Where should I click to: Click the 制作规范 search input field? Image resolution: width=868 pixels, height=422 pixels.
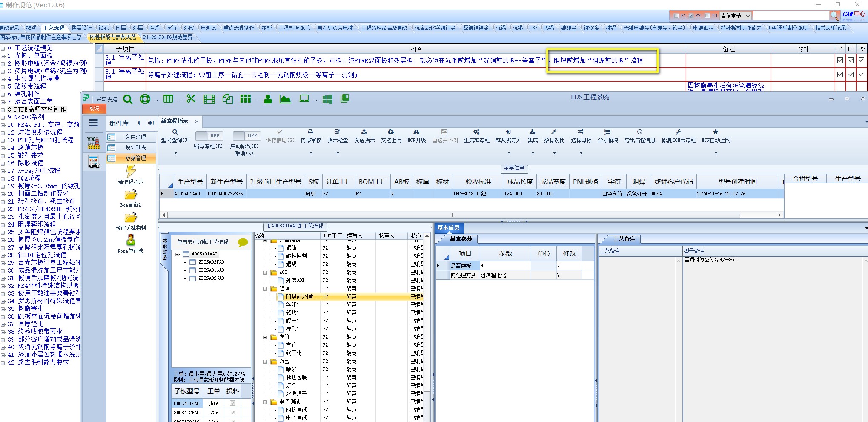tap(791, 16)
